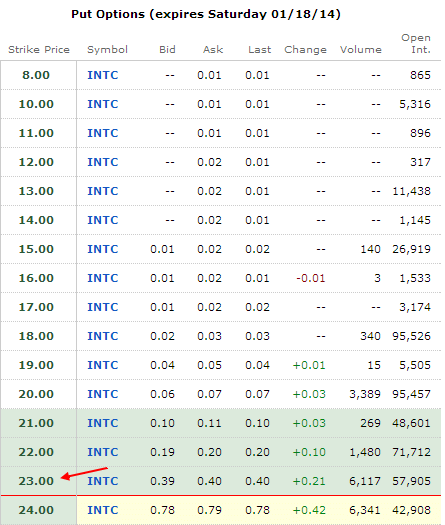The width and height of the screenshot is (445, 525).
Task: Click INTC link for 21.00 strike
Action: point(102,423)
